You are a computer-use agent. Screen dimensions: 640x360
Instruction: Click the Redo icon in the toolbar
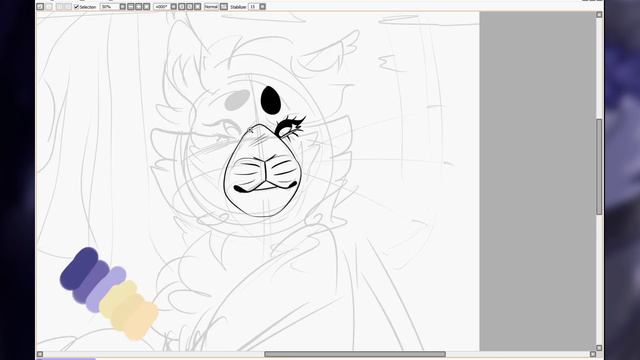click(49, 7)
